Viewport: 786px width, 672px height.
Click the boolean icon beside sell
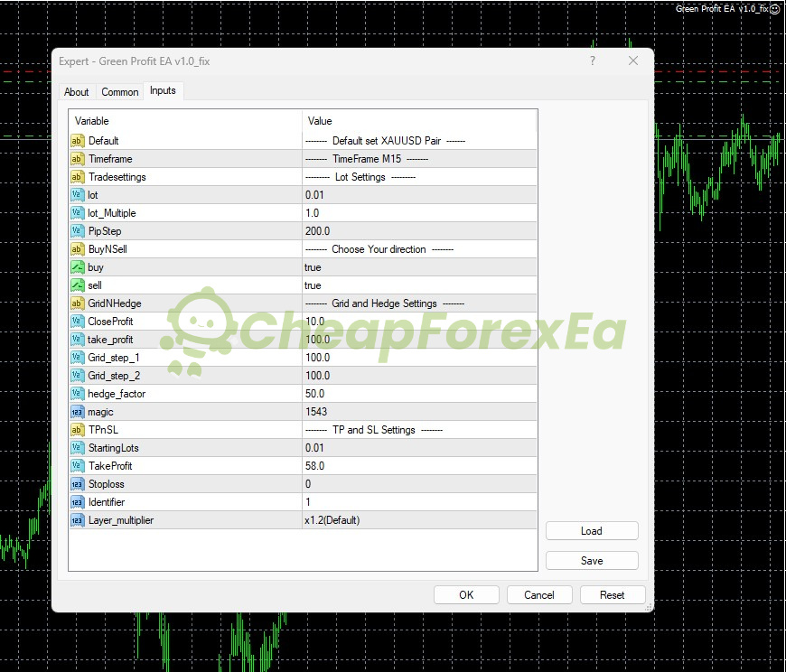point(77,285)
